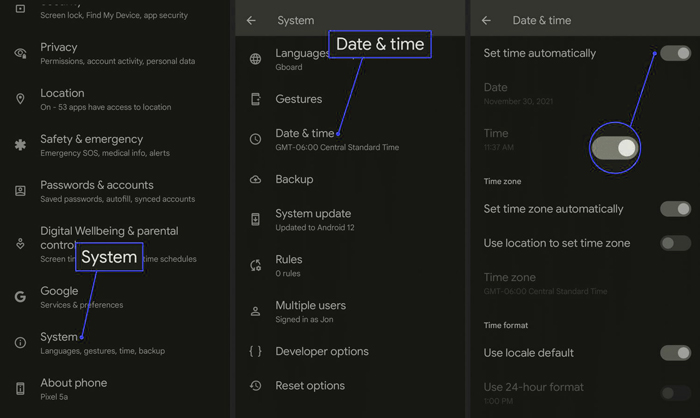
Task: Go back from the System screen
Action: 251,21
